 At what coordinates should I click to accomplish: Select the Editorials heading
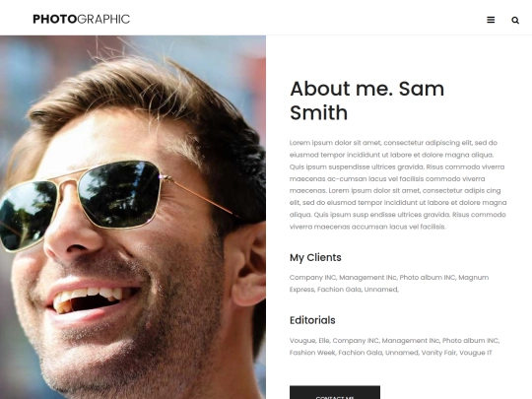point(312,320)
